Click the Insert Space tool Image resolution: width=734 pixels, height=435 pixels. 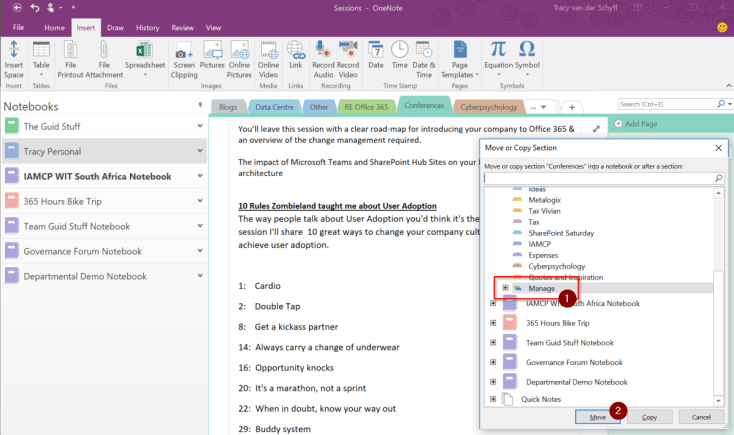[13, 58]
